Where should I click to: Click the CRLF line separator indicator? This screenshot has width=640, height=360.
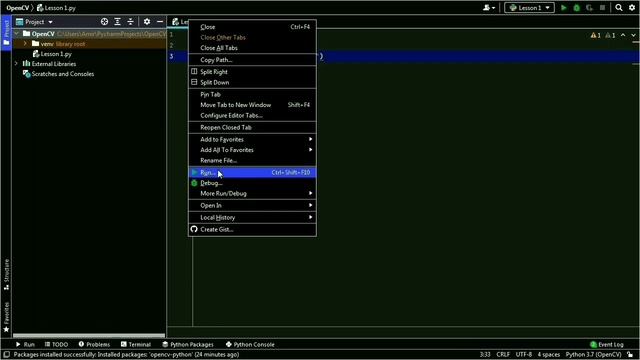(x=503, y=354)
